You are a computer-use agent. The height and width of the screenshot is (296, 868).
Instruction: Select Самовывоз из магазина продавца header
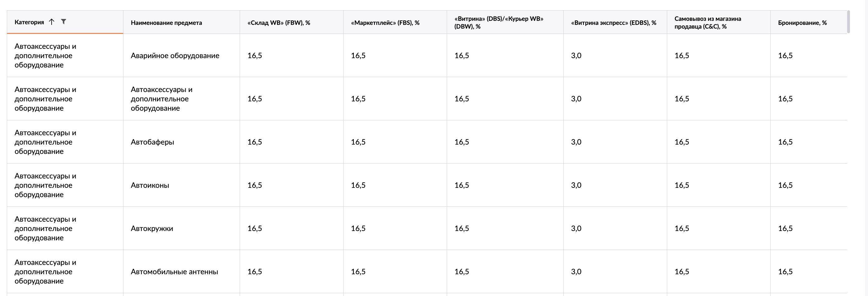(708, 22)
